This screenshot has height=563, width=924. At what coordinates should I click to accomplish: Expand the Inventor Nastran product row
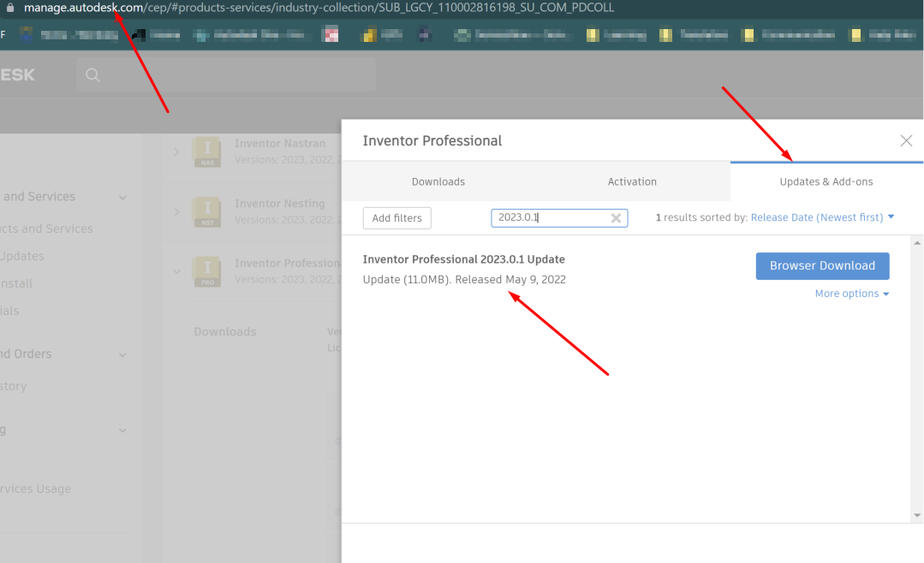tap(176, 151)
